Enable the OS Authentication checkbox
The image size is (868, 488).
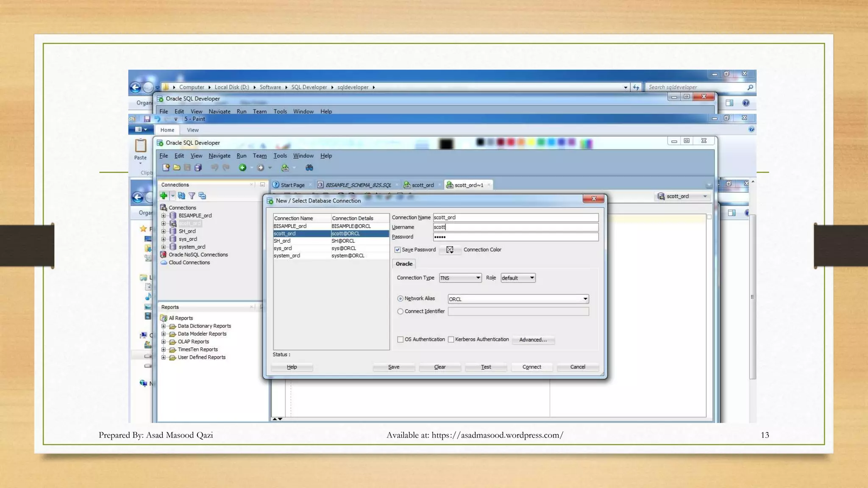tap(400, 339)
